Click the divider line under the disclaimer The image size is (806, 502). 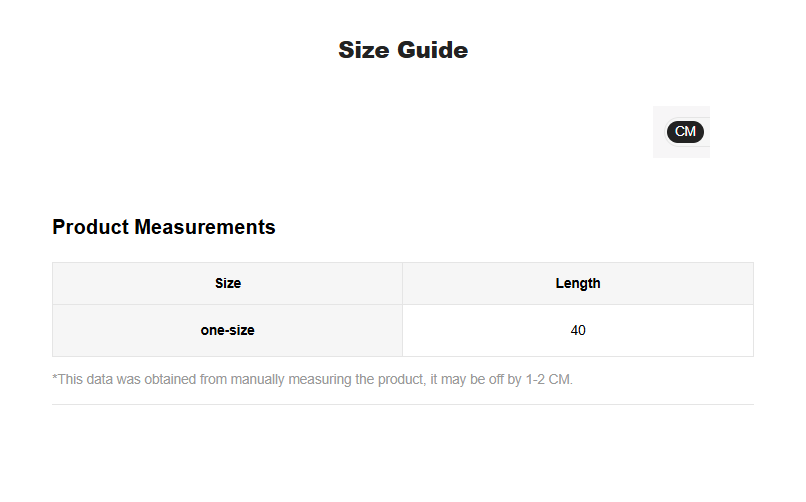coord(403,404)
